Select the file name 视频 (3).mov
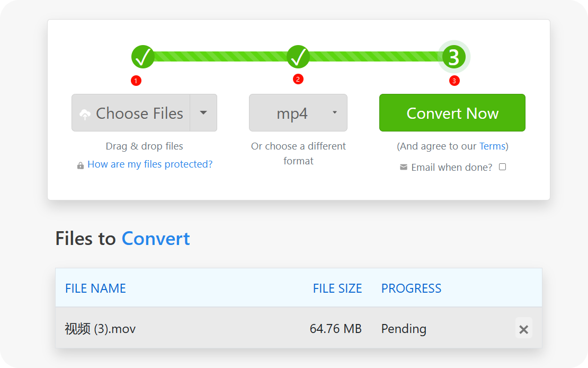 (x=100, y=329)
